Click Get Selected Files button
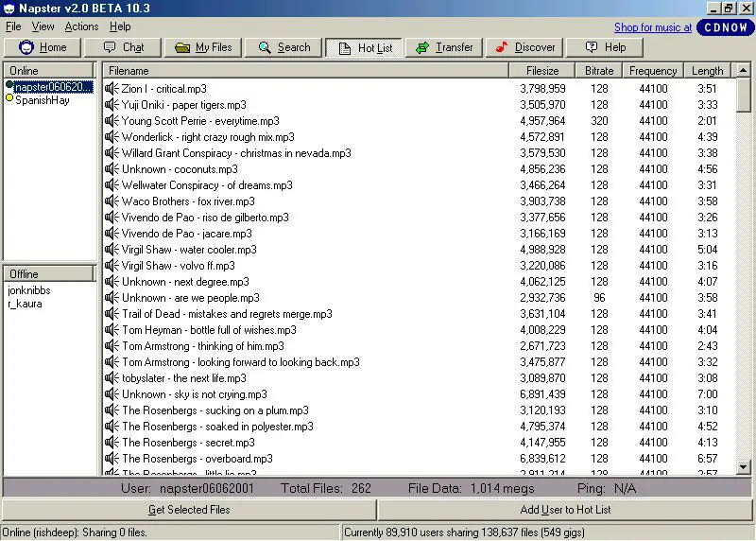The width and height of the screenshot is (756, 541). point(189,510)
